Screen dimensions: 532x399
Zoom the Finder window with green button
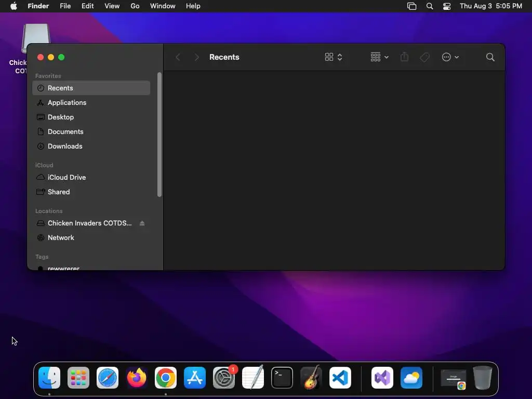(x=61, y=57)
